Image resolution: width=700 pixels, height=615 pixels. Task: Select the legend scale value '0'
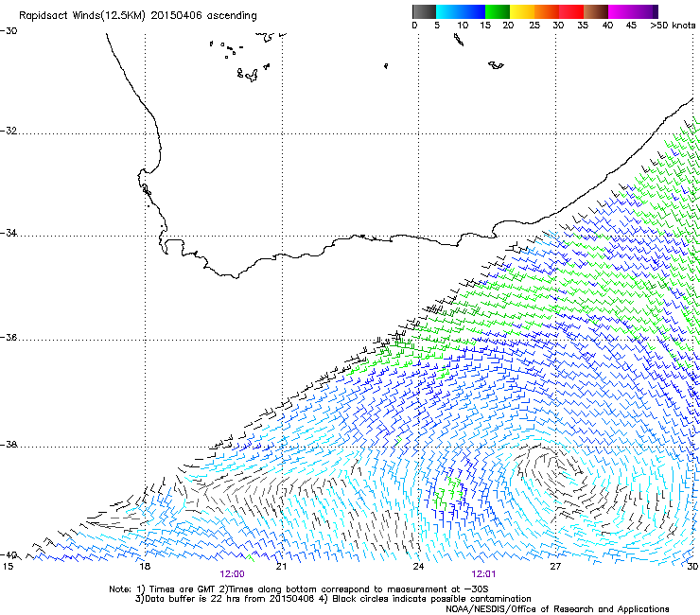tap(414, 26)
